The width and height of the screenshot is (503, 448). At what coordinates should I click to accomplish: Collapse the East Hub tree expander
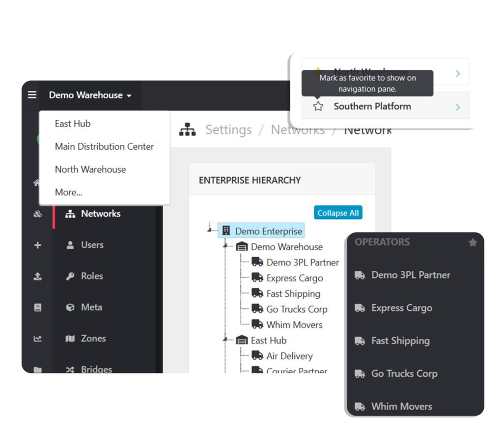click(225, 339)
